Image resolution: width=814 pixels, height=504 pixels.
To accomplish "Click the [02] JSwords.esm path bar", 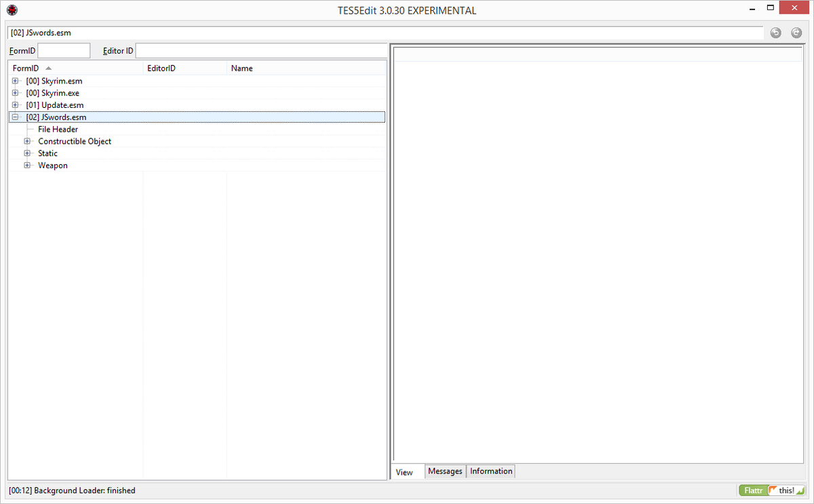I will [385, 33].
